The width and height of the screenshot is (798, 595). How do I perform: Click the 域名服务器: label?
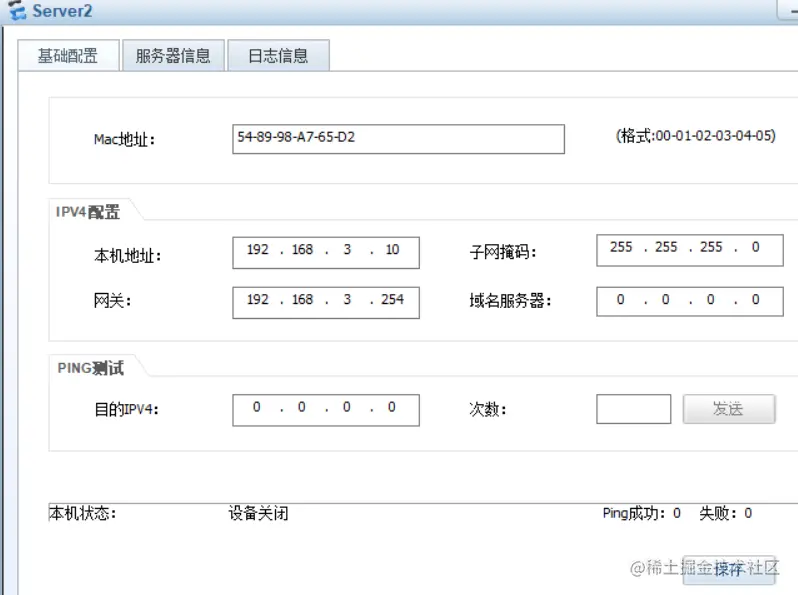510,300
